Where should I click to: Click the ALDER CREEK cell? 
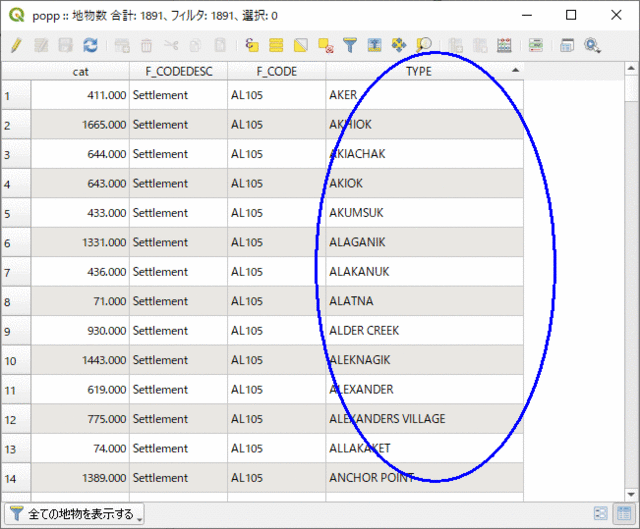[424, 331]
